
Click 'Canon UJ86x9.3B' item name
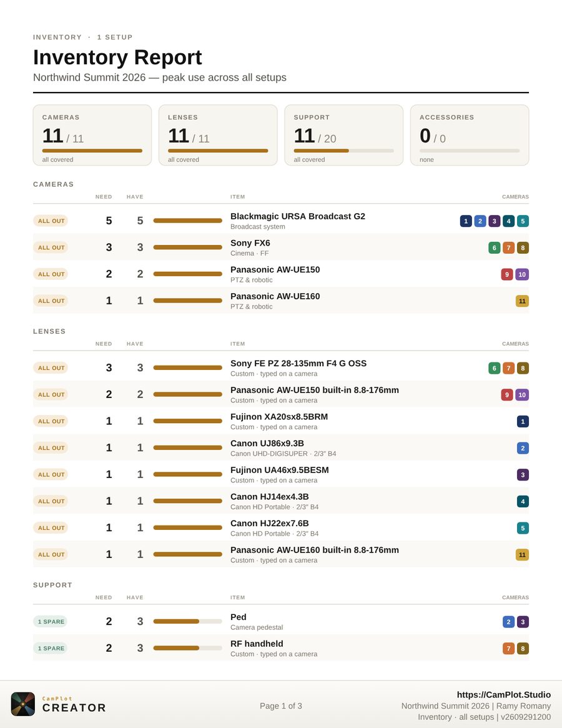[267, 444]
